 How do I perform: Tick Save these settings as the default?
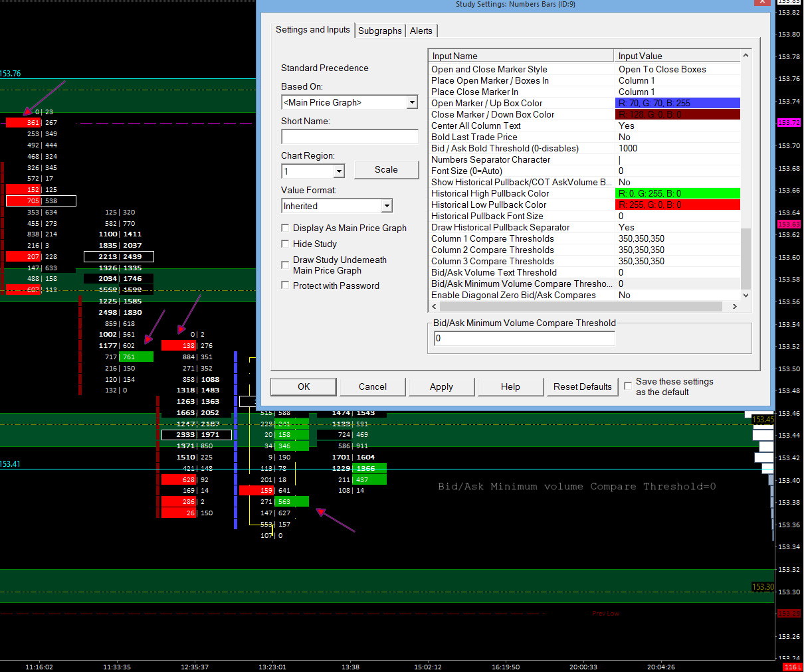[628, 386]
